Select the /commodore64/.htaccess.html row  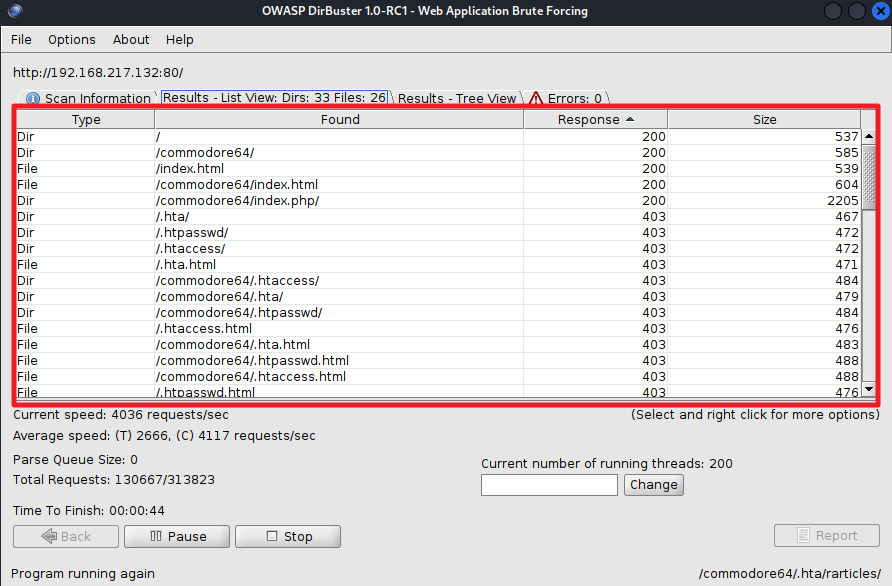click(x=438, y=376)
